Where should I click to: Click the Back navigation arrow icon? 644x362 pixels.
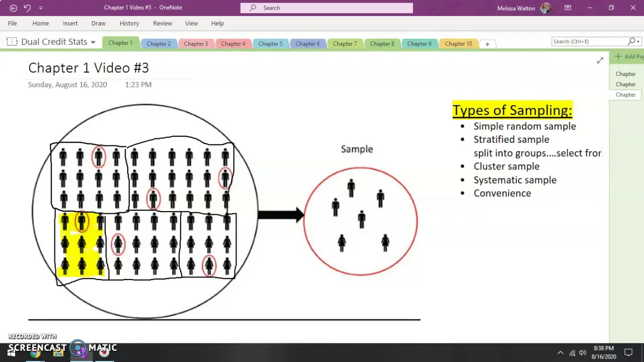[x=13, y=8]
